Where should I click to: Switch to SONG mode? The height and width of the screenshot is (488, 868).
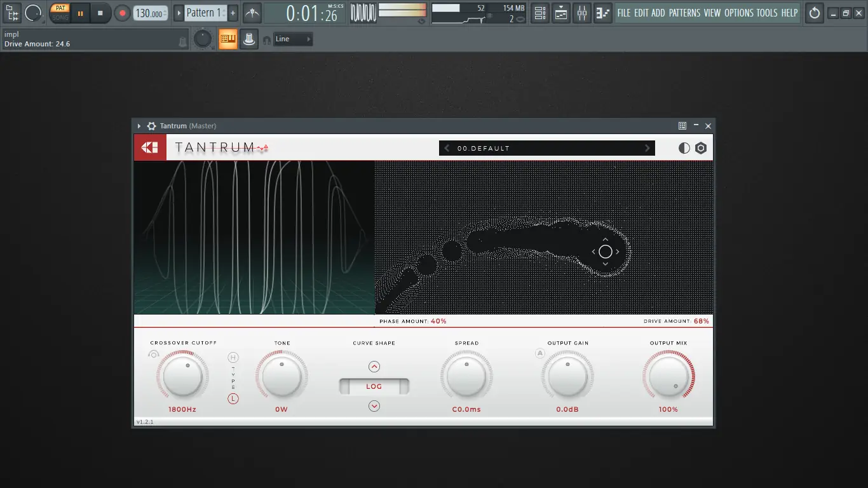click(x=60, y=17)
